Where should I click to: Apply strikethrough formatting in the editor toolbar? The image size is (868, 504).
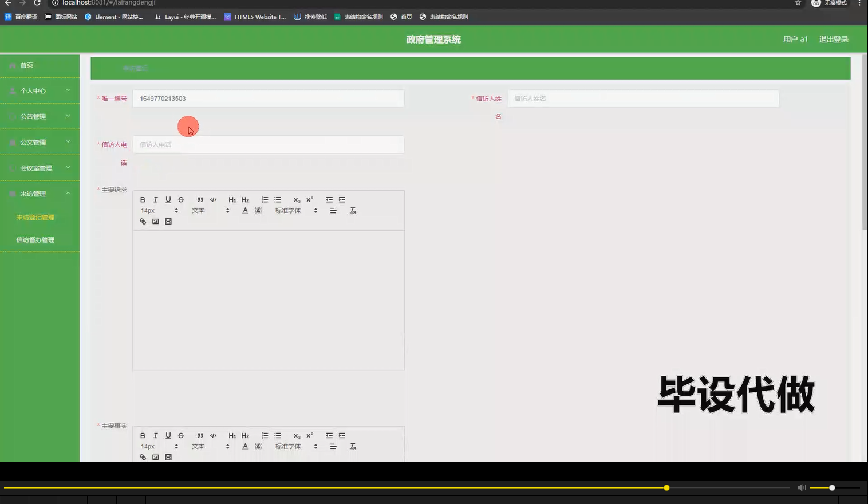tap(180, 199)
